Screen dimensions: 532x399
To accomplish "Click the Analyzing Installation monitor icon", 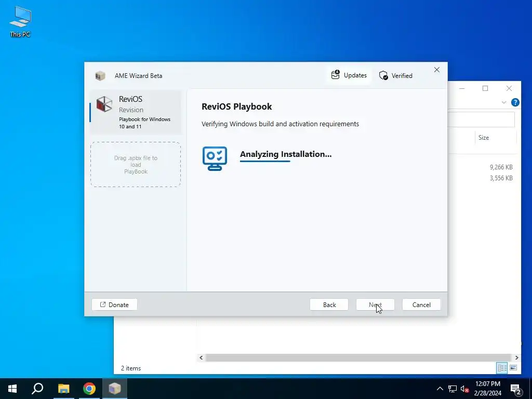I will tap(215, 158).
